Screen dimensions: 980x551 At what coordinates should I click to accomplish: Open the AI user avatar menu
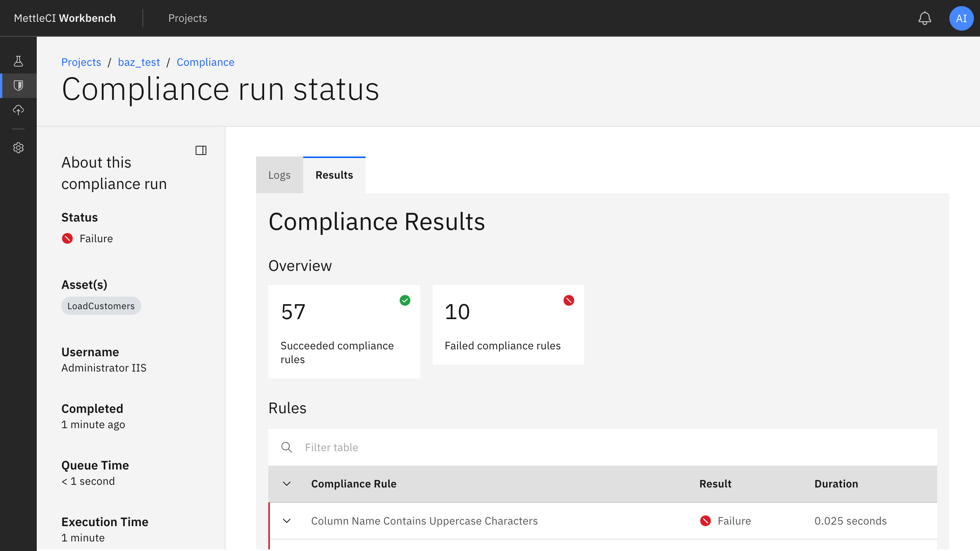(962, 18)
